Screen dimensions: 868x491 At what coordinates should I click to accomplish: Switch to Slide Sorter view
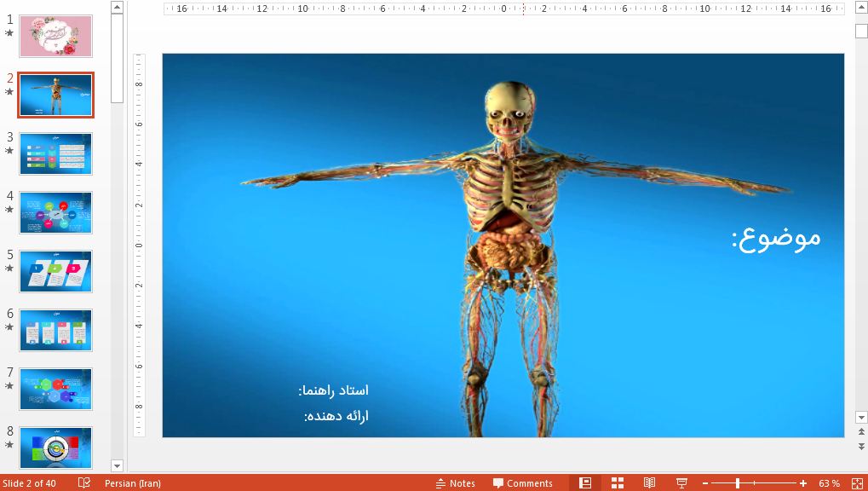click(x=616, y=482)
